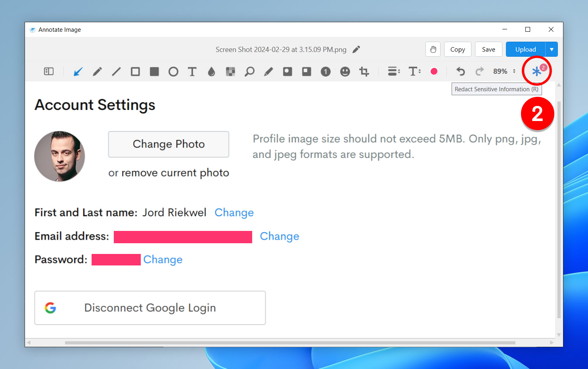The image size is (588, 369).
Task: Select the outlined Rectangle tool
Action: tap(135, 71)
